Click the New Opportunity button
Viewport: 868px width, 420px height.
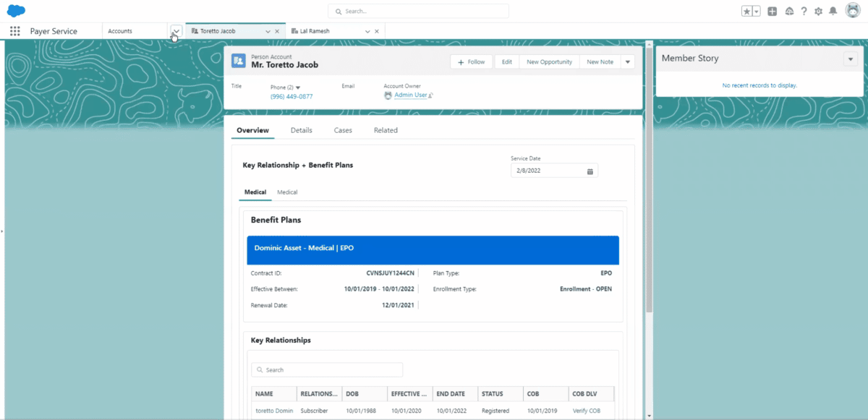click(549, 61)
